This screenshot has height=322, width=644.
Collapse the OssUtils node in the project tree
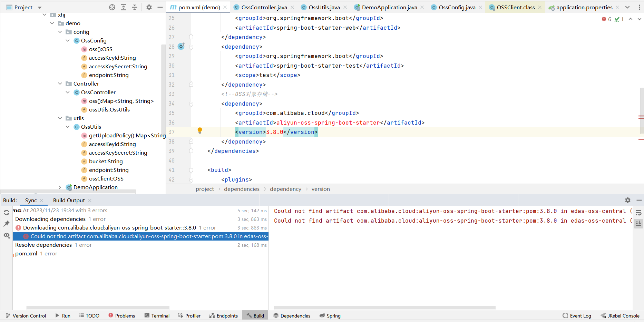(68, 127)
